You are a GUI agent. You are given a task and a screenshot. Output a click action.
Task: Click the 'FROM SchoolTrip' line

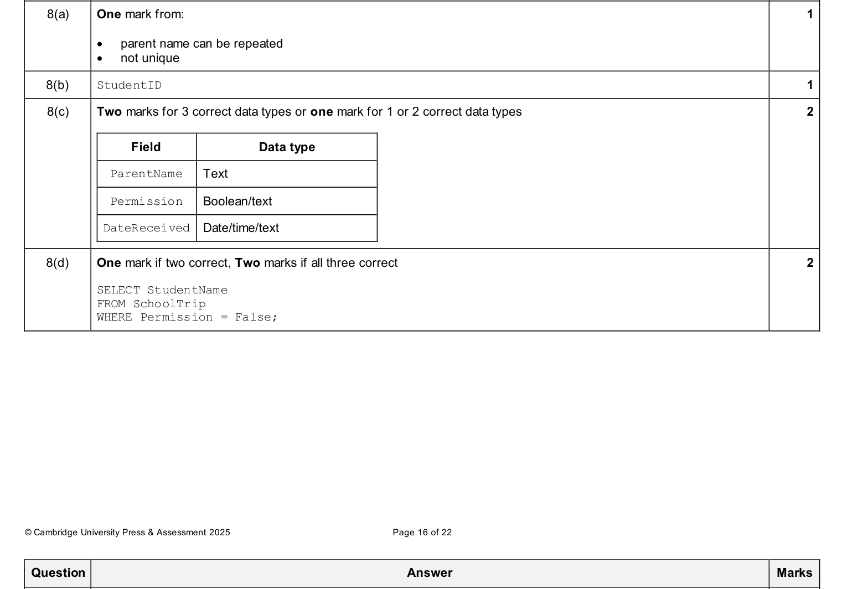[151, 304]
